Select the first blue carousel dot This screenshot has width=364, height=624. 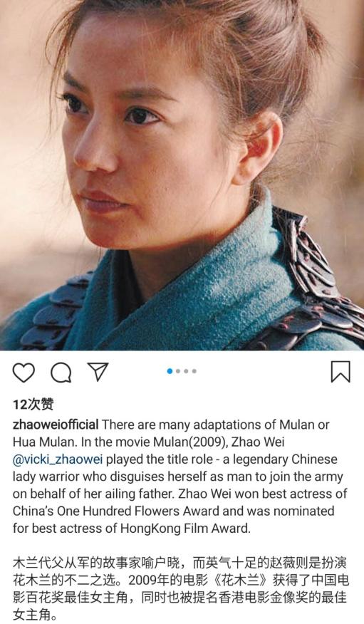(170, 371)
